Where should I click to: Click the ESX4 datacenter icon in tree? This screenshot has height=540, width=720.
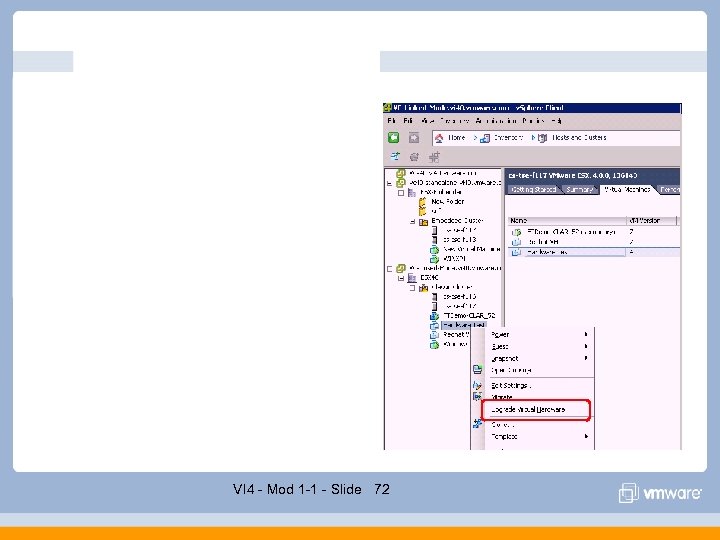coord(412,278)
